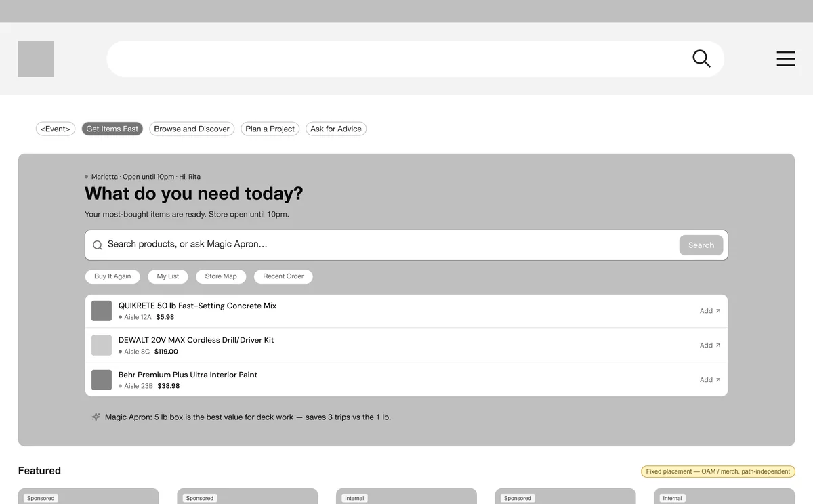Click the gray logo placeholder square
The height and width of the screenshot is (504, 813).
[x=36, y=59]
